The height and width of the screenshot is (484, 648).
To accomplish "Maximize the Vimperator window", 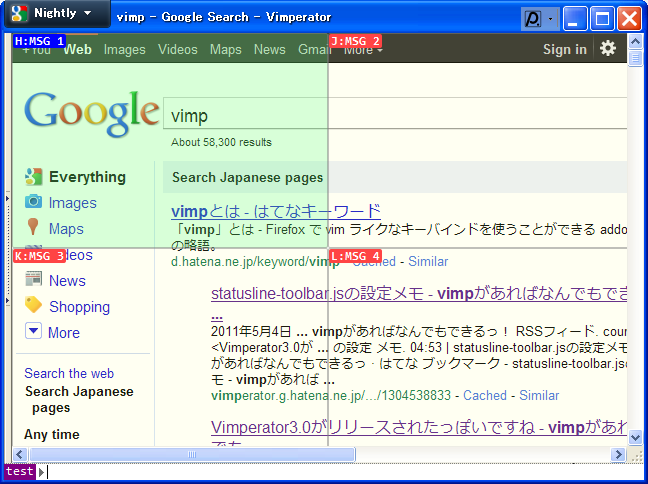I will [x=602, y=19].
